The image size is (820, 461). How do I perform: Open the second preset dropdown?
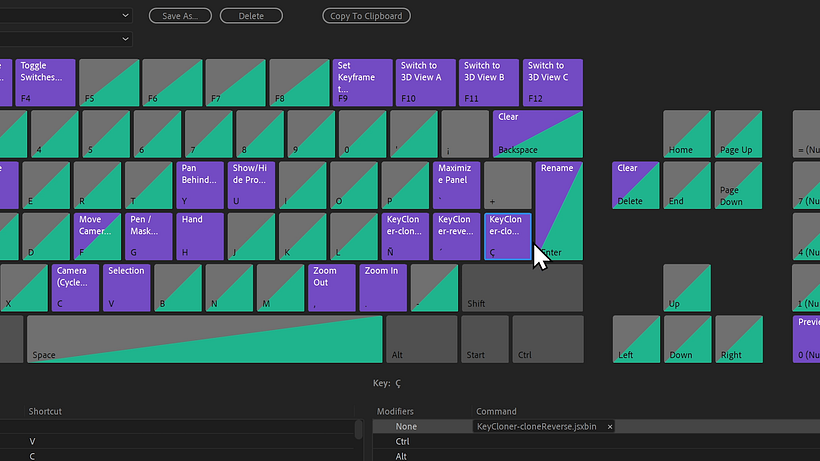[66, 39]
